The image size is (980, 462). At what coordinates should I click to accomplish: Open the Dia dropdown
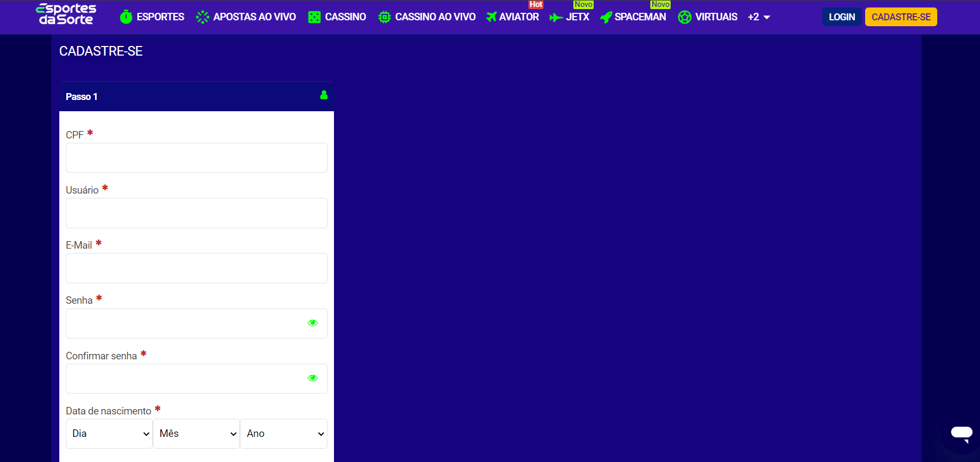109,434
